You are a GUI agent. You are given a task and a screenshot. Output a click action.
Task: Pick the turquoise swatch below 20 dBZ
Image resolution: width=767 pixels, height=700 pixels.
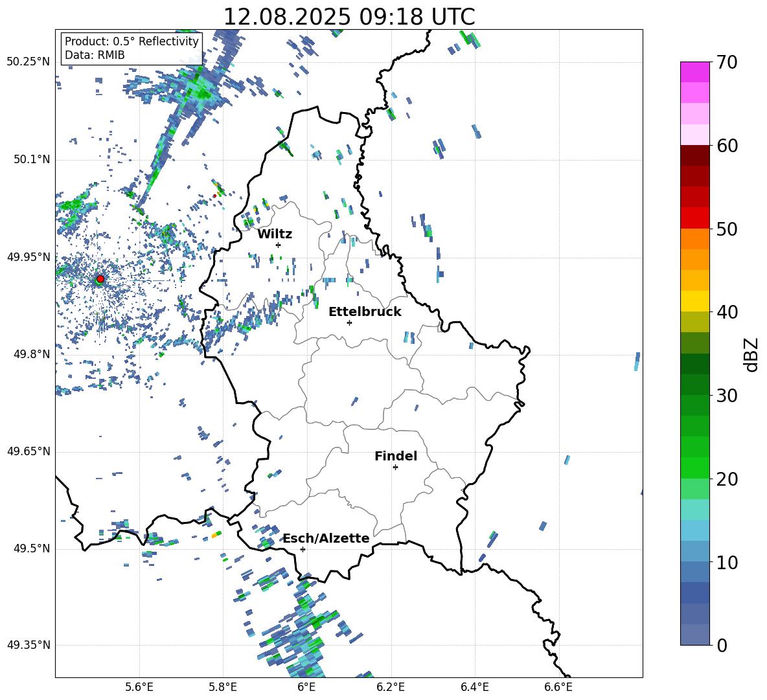695,510
